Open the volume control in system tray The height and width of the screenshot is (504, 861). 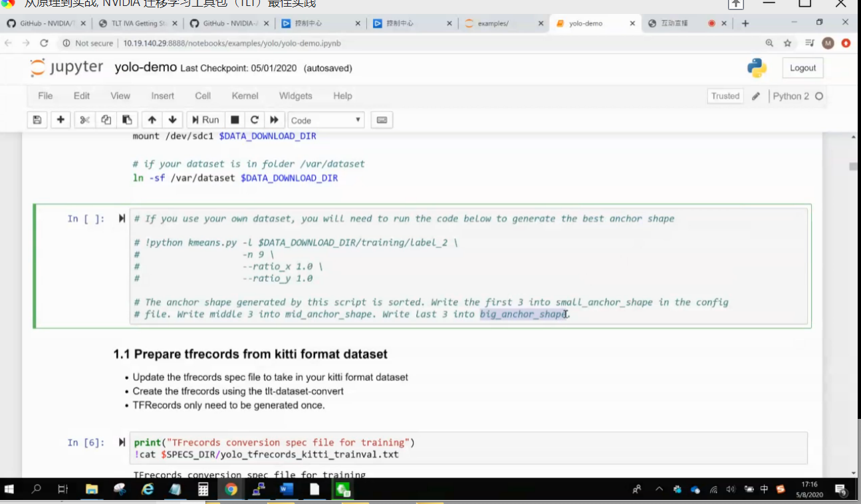coord(731,489)
